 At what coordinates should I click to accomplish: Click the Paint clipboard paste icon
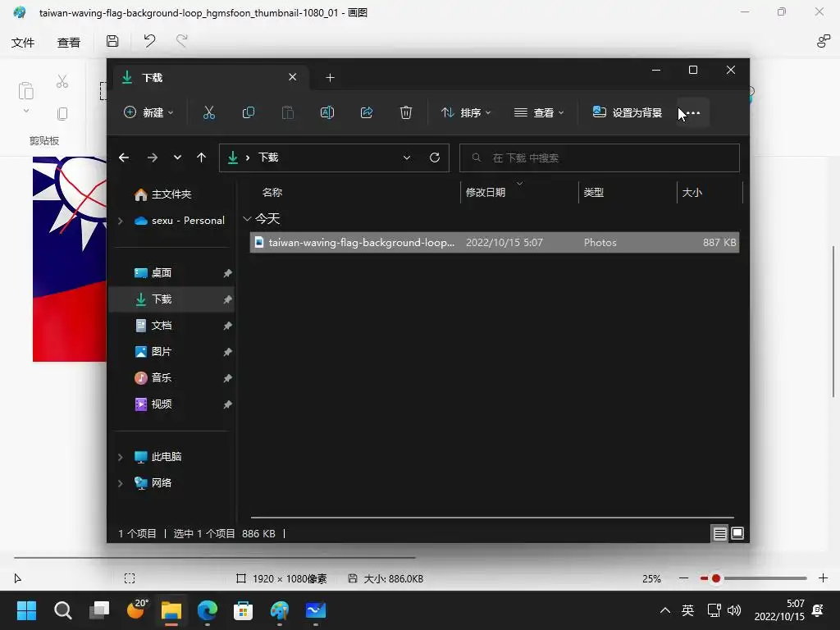(x=25, y=91)
